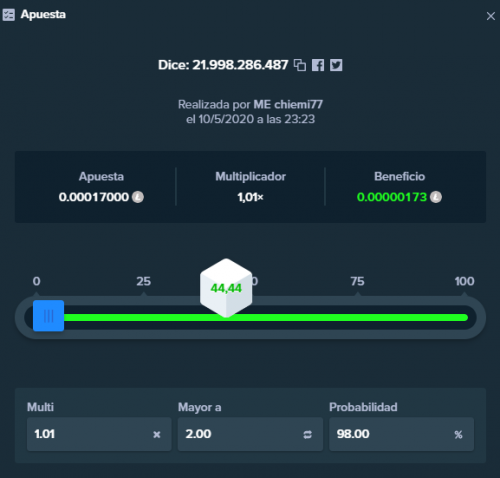
Task: Click the Mayor a field showing 2.00
Action: coord(250,434)
